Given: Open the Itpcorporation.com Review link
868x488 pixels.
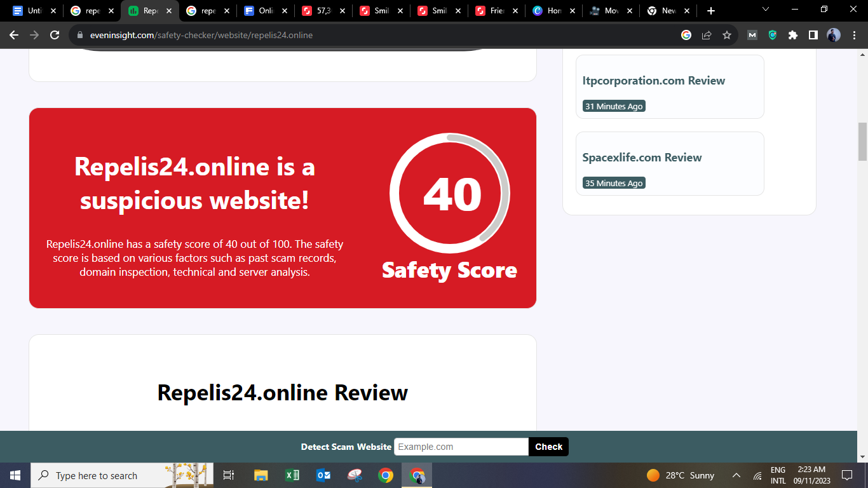Looking at the screenshot, I should [x=653, y=81].
